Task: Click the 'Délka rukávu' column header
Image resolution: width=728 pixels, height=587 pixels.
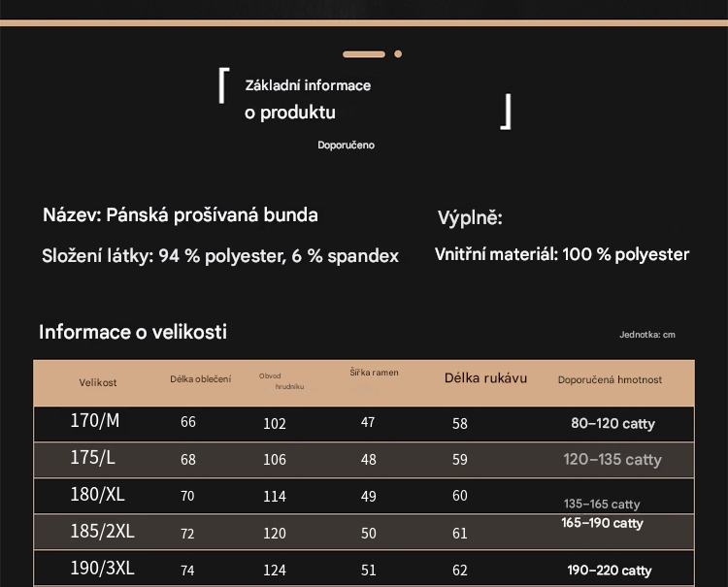Action: pos(485,378)
